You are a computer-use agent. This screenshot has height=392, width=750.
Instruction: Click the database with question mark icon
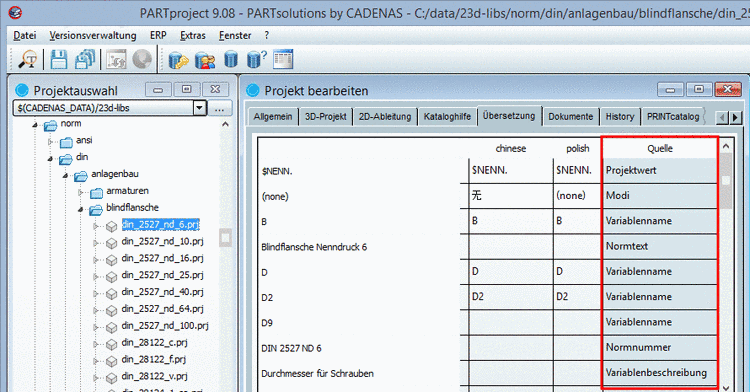tap(256, 60)
